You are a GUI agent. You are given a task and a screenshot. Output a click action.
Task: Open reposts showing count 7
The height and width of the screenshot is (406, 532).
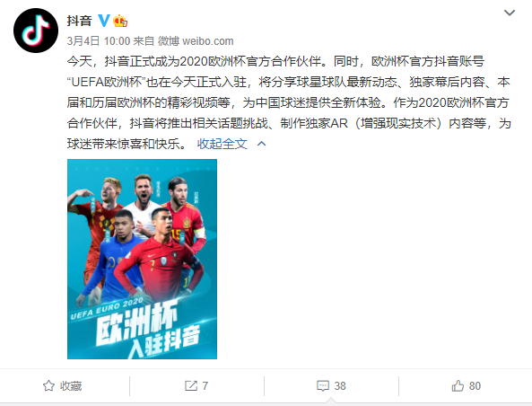point(196,385)
